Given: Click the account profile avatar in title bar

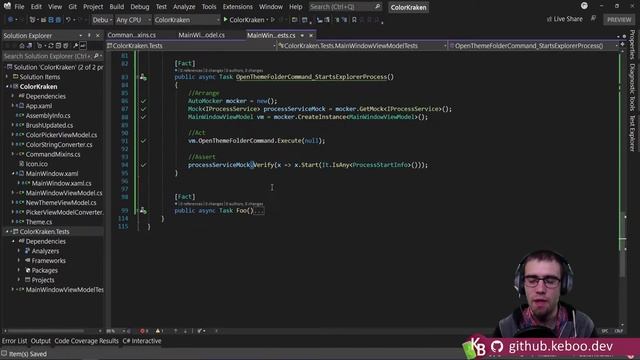Looking at the screenshot, I should tap(584, 6).
